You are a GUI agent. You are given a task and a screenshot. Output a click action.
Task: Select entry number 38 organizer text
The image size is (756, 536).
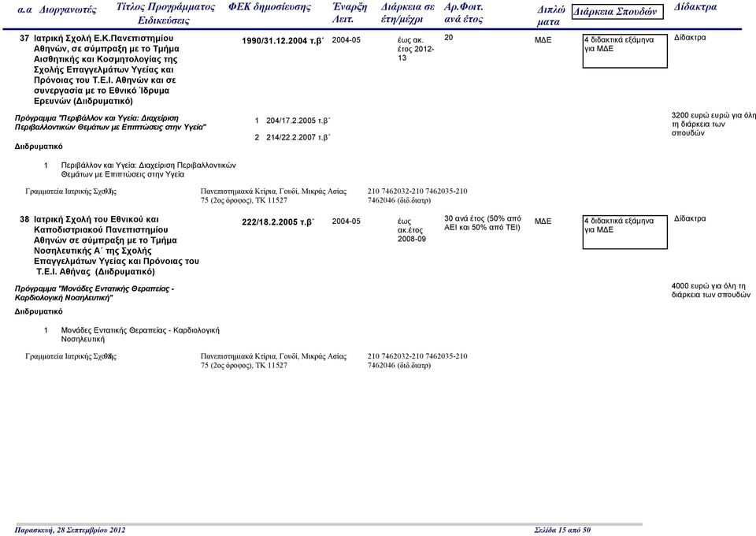coord(117,246)
